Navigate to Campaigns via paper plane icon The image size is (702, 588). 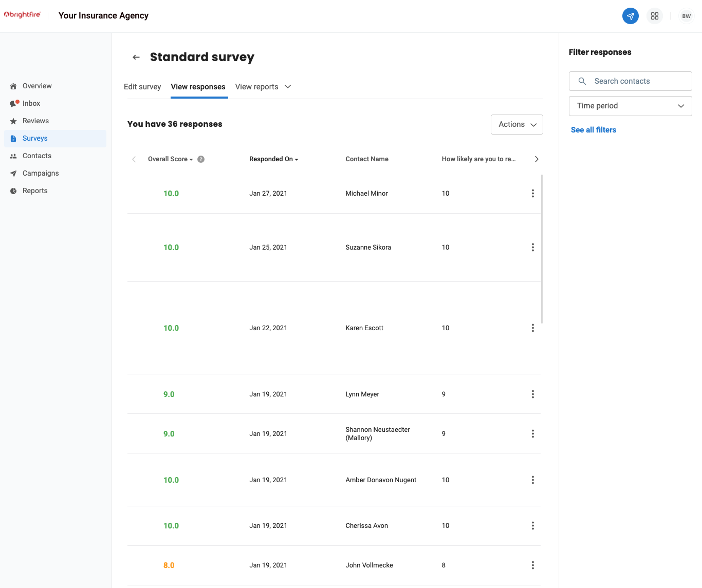coord(14,173)
